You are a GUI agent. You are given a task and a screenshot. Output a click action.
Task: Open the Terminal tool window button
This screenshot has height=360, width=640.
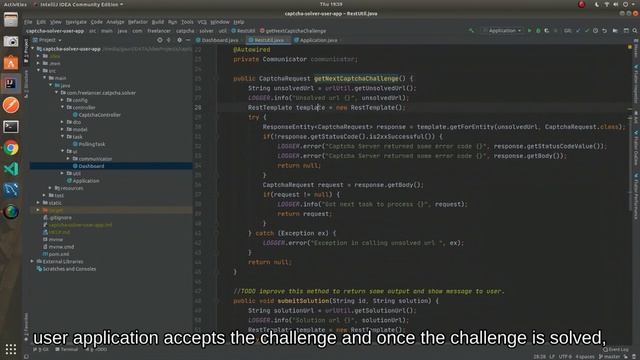tap(67, 349)
